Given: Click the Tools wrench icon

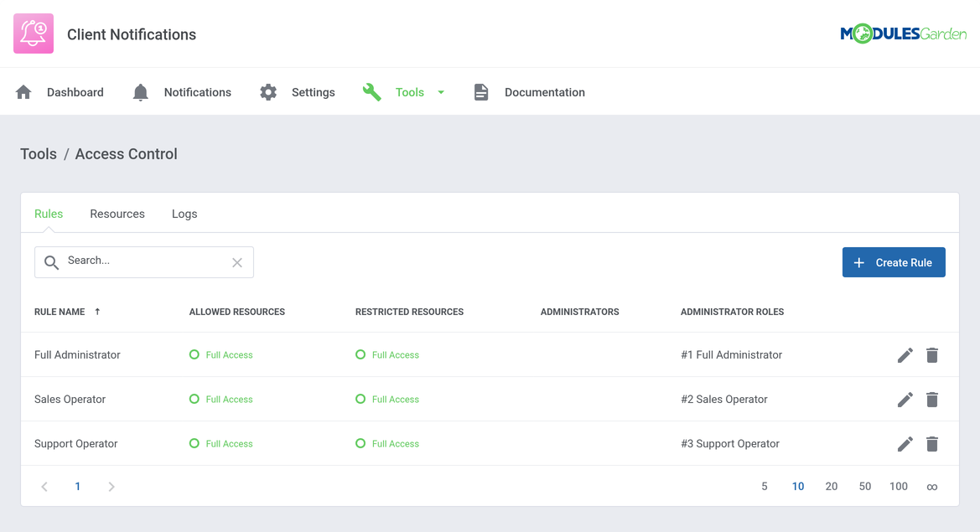Looking at the screenshot, I should pos(372,92).
